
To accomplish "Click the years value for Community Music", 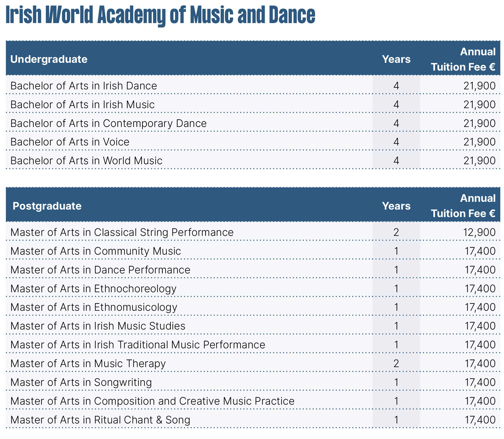I will tap(396, 251).
